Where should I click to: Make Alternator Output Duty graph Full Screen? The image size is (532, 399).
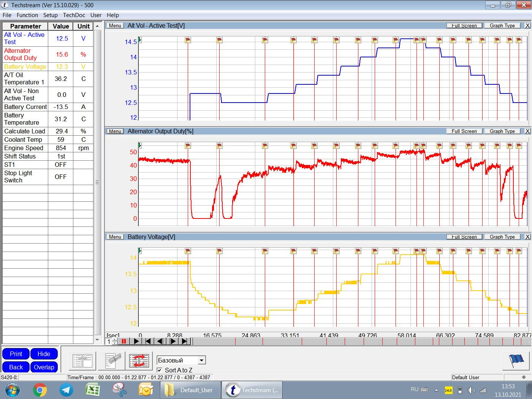point(464,131)
